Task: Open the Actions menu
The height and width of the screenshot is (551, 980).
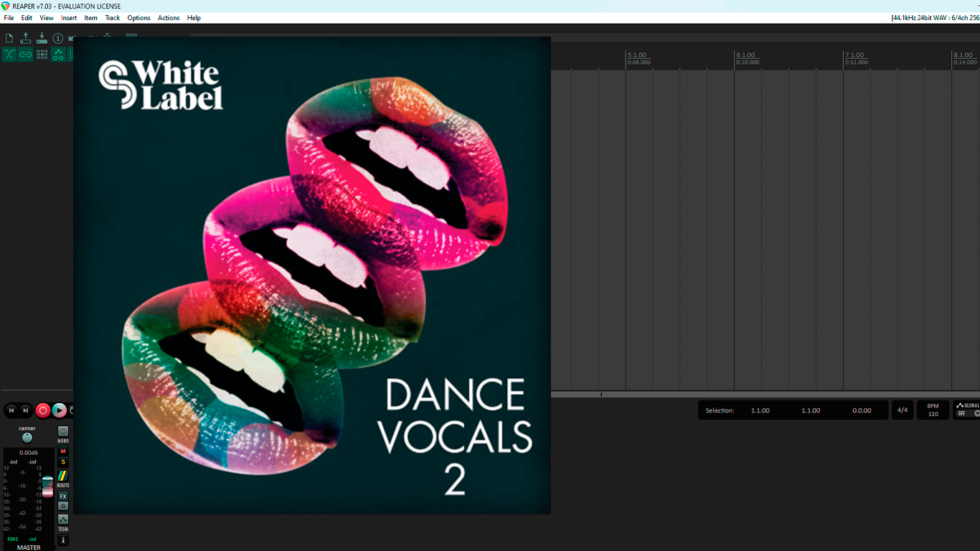Action: tap(169, 18)
